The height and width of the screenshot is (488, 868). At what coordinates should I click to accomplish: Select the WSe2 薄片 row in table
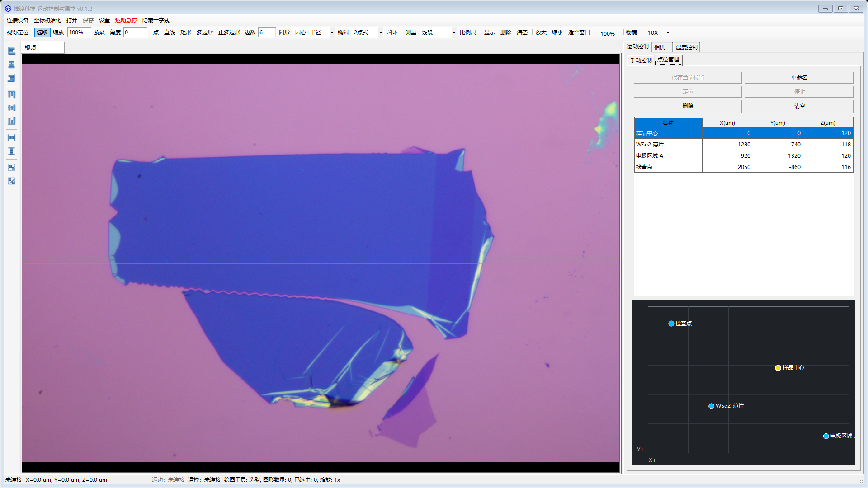[x=744, y=145]
